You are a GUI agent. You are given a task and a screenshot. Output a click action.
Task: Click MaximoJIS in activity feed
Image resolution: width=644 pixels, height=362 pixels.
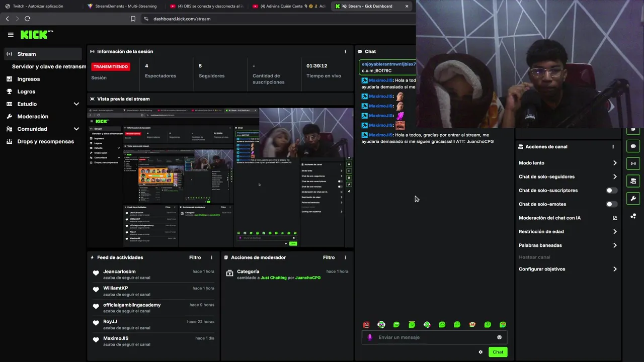point(116,338)
